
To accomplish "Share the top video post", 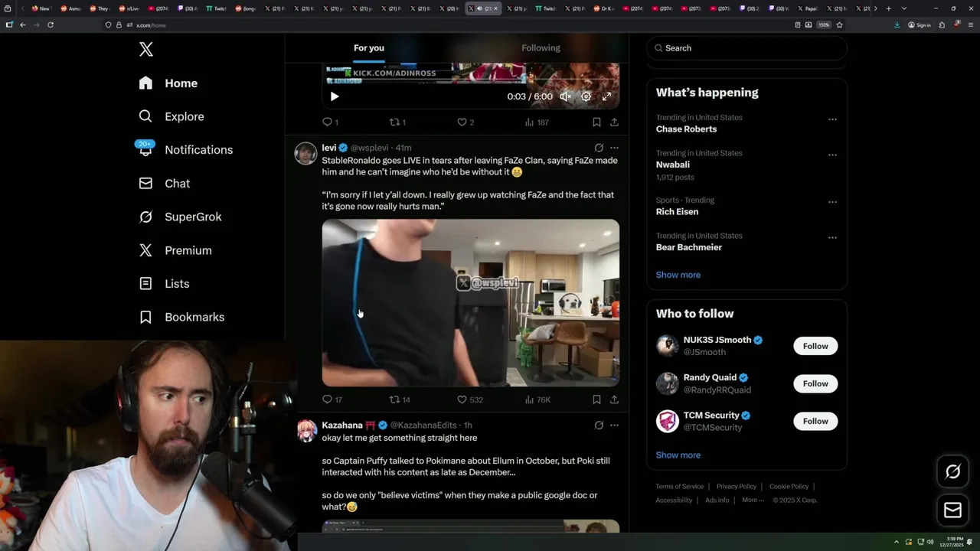I will click(x=614, y=122).
